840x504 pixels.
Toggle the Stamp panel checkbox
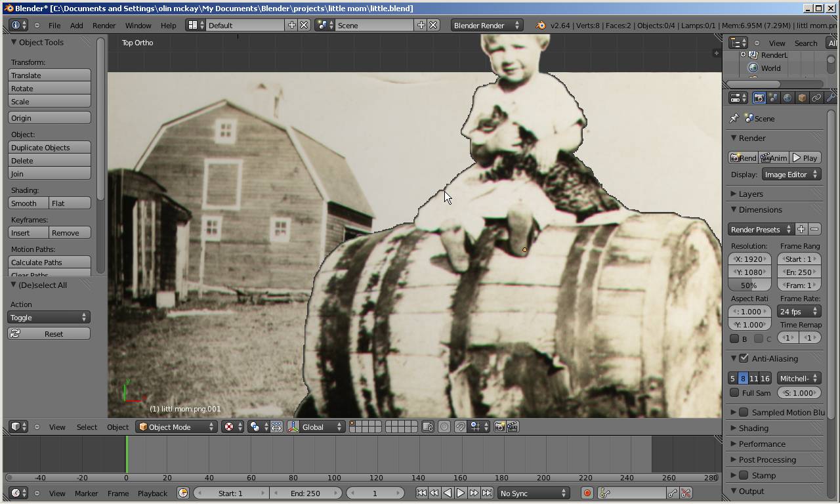click(x=744, y=475)
